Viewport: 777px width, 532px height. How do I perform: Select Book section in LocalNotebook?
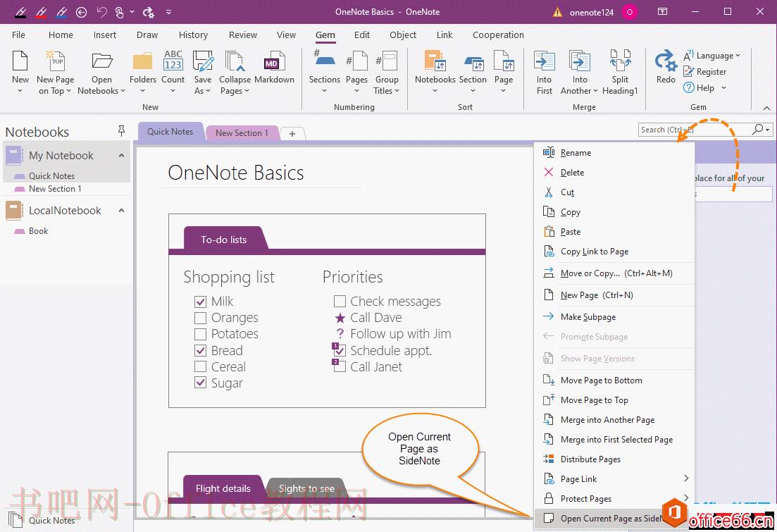click(x=38, y=231)
